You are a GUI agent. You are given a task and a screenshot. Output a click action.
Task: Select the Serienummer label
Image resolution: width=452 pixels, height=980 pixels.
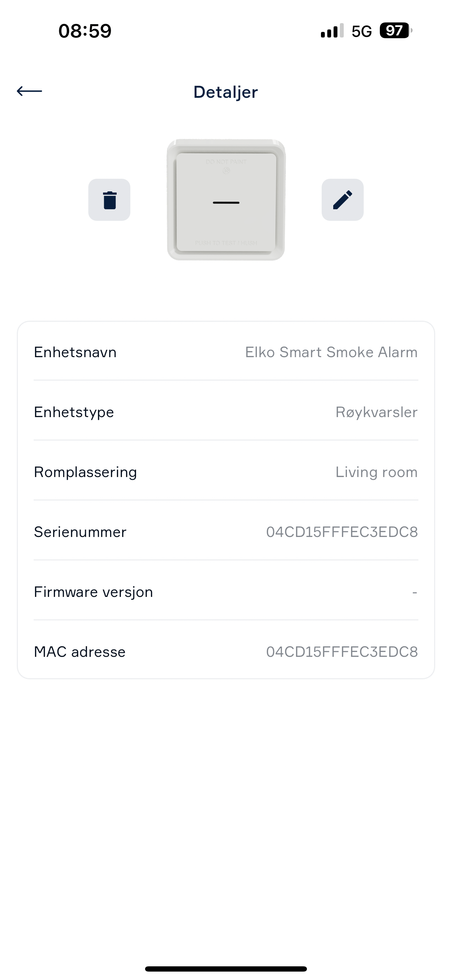(80, 532)
